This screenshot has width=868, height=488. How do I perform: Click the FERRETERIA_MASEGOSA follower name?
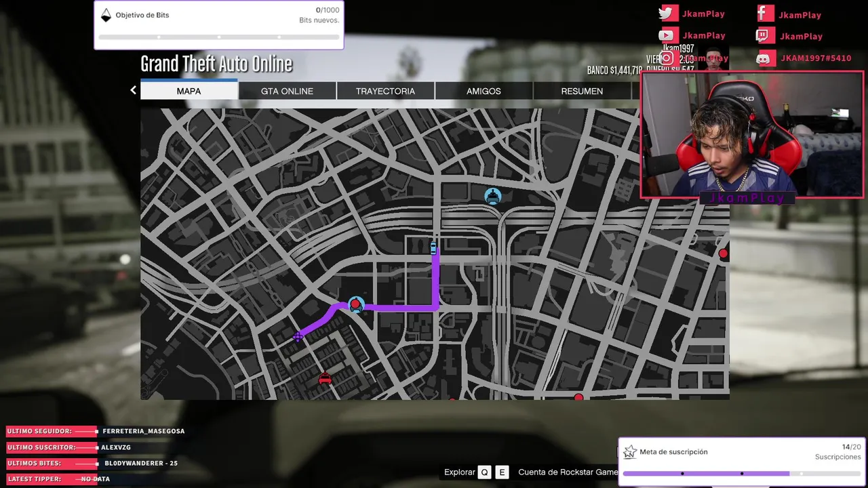pyautogui.click(x=143, y=431)
